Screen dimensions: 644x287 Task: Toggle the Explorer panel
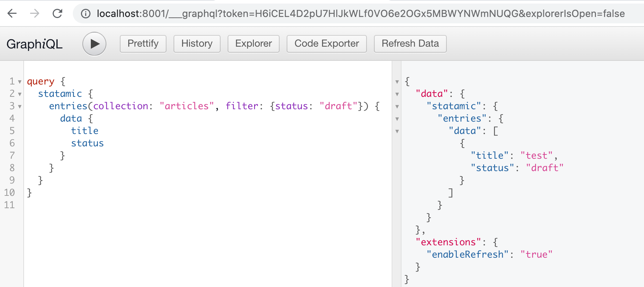pos(253,44)
